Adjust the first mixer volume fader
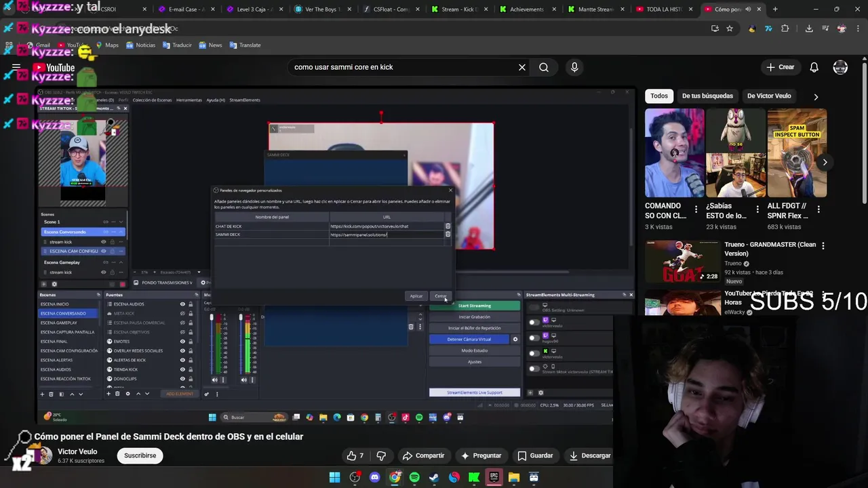The image size is (868, 488). (x=212, y=319)
